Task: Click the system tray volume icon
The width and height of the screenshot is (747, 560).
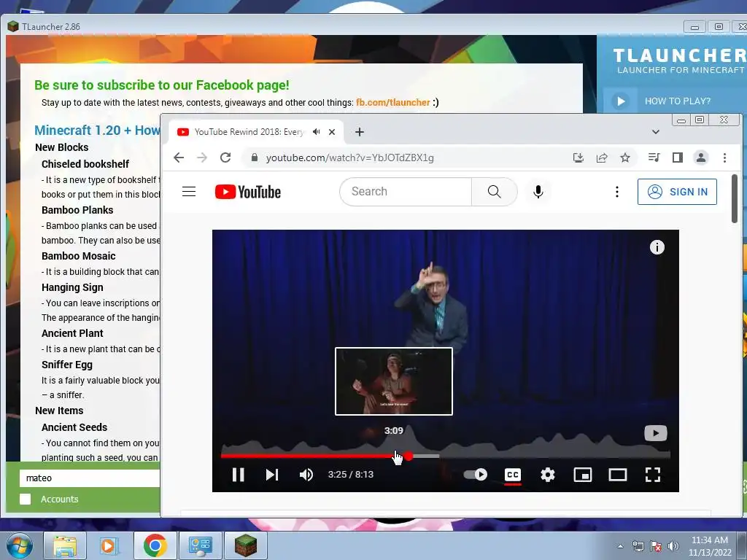Action: (673, 546)
